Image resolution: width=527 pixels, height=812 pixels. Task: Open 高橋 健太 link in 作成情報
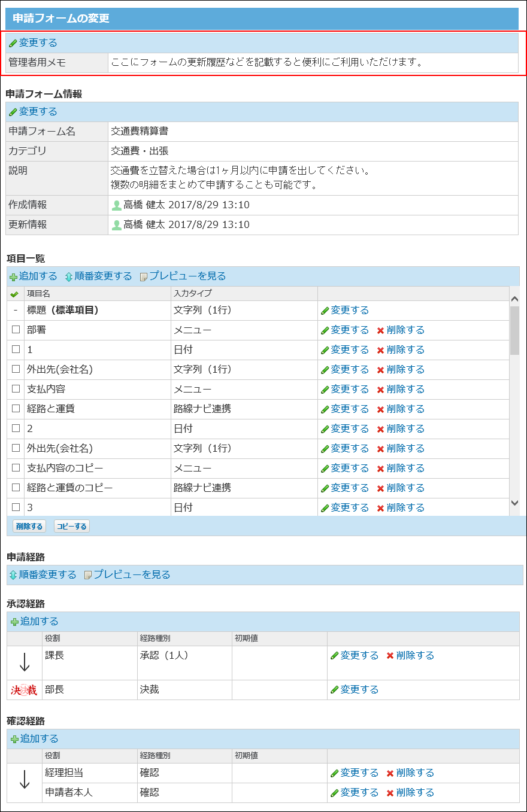pyautogui.click(x=144, y=205)
